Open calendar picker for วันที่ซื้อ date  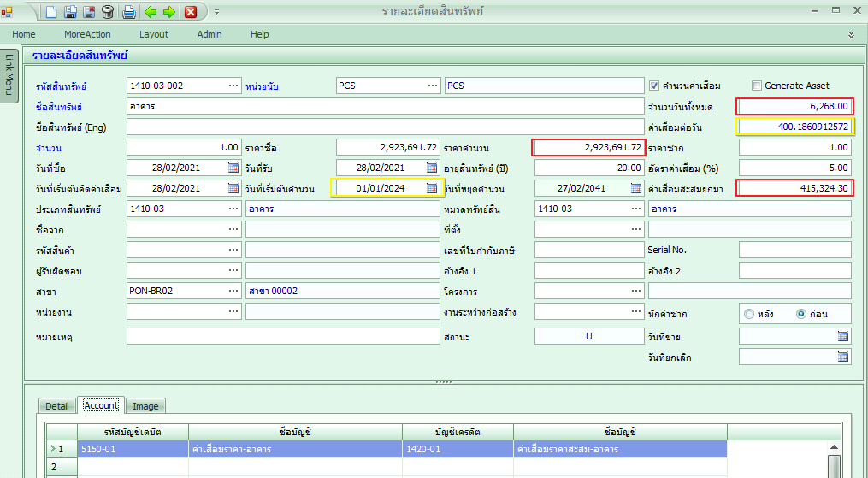(x=233, y=168)
